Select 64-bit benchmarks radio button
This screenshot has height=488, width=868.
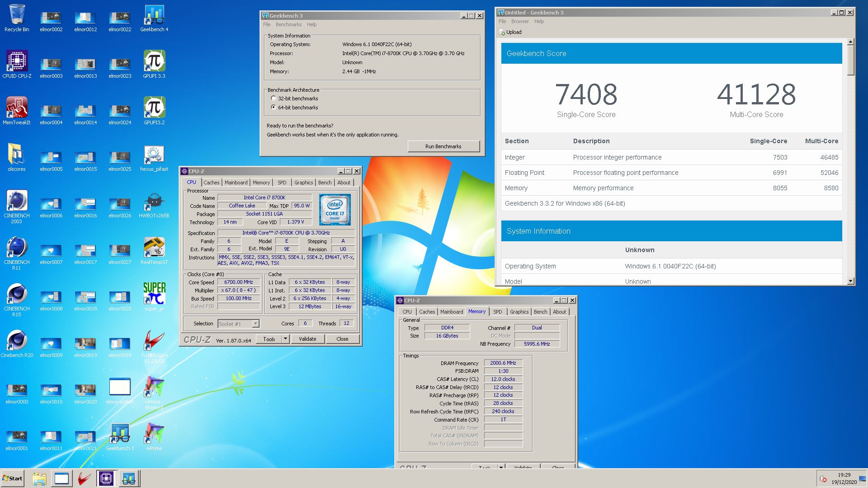tap(274, 107)
